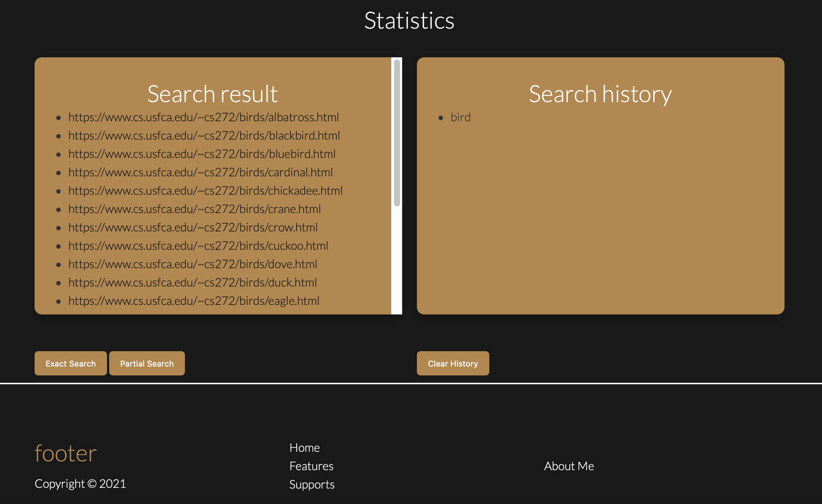Image resolution: width=822 pixels, height=504 pixels.
Task: Open the crane.html search result link
Action: 194,209
